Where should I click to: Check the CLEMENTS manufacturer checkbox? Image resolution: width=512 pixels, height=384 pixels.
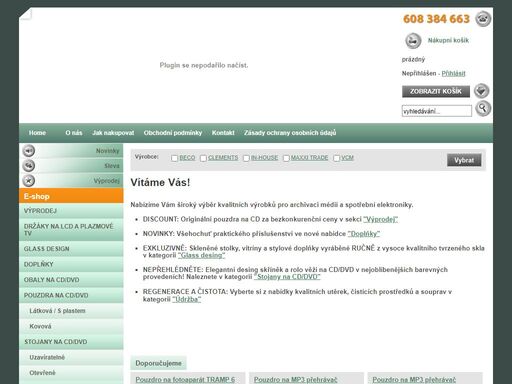pos(203,158)
